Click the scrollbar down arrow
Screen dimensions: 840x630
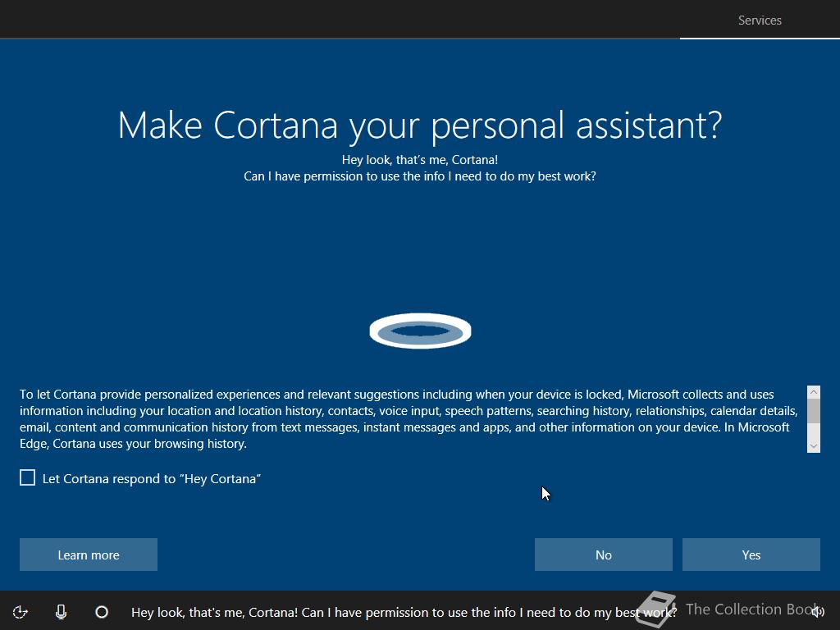coord(813,446)
